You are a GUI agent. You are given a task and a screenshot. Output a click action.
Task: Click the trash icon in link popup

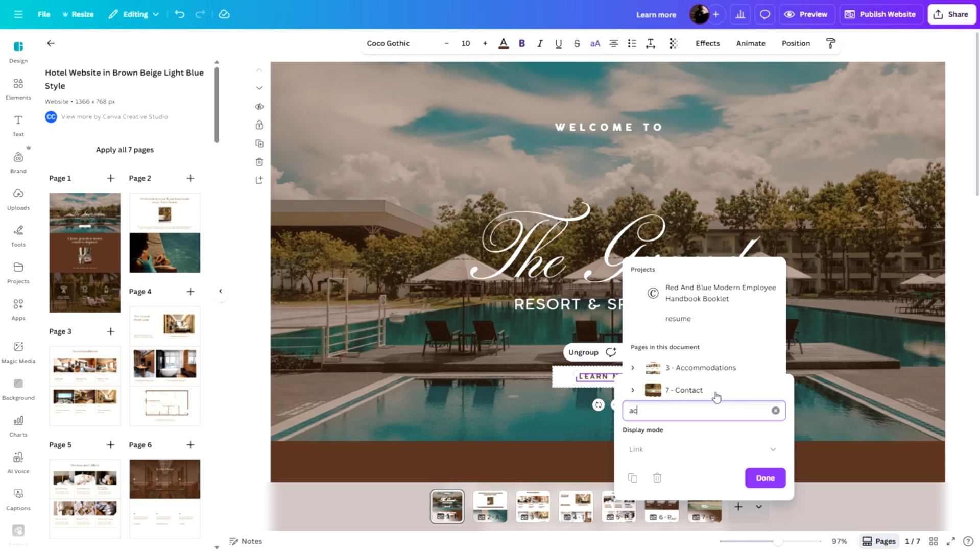click(x=657, y=478)
